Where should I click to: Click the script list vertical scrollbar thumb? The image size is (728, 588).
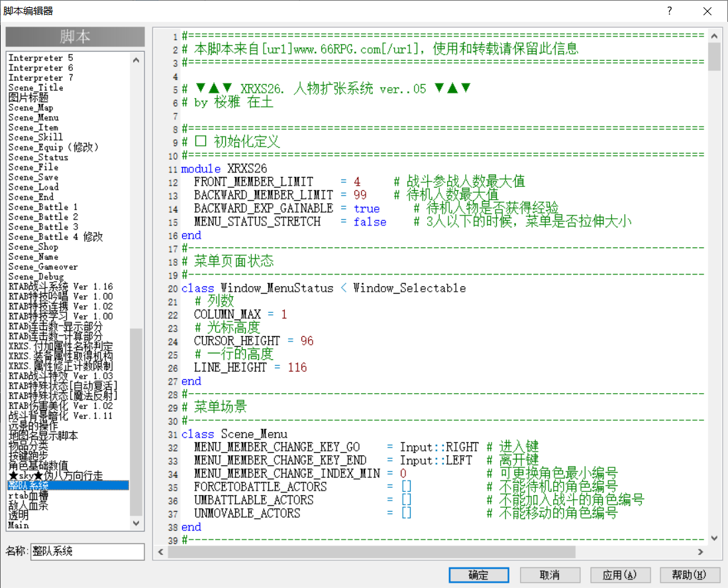click(136, 422)
